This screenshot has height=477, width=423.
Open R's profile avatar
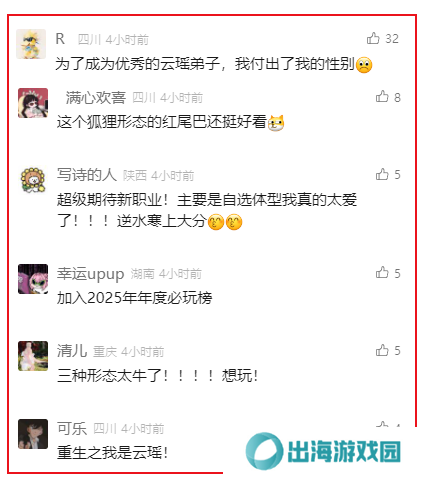[x=31, y=44]
